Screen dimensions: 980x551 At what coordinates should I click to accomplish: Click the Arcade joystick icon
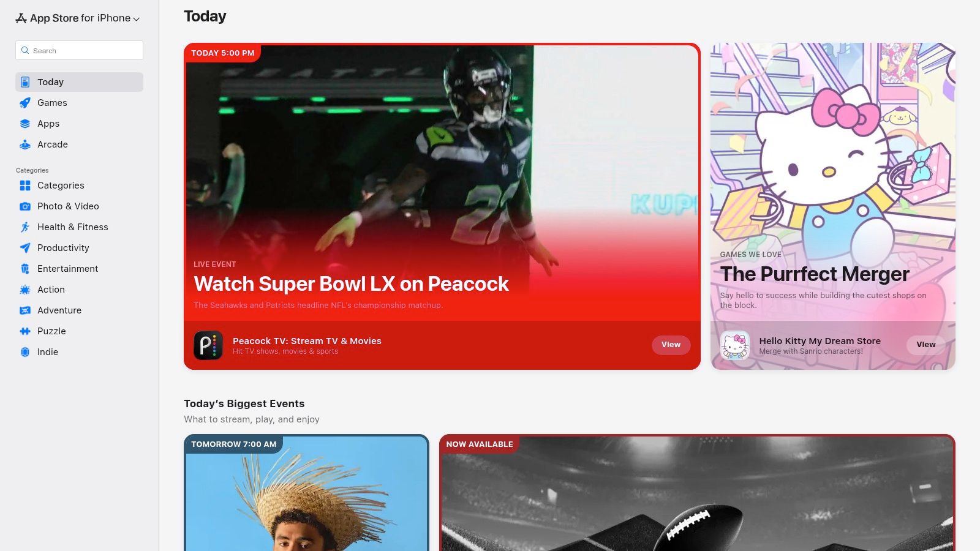[x=25, y=144]
